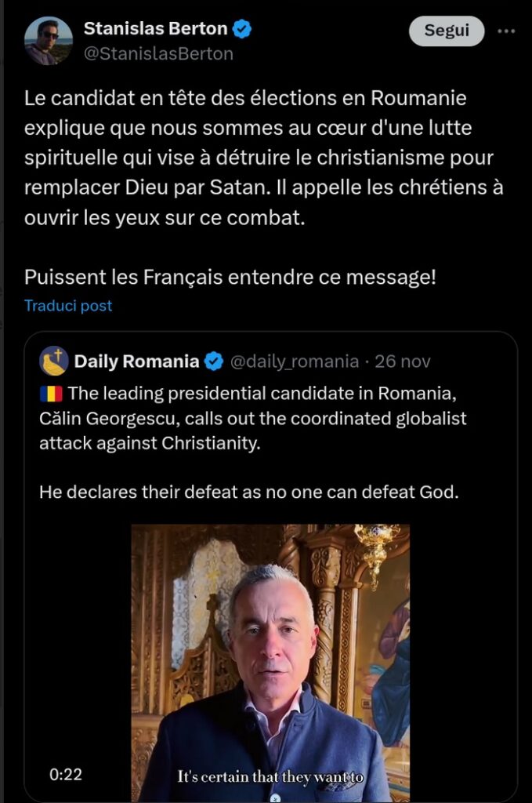Viewport: 532px width, 803px height.
Task: Click the Daily Romania display name
Action: tap(138, 358)
